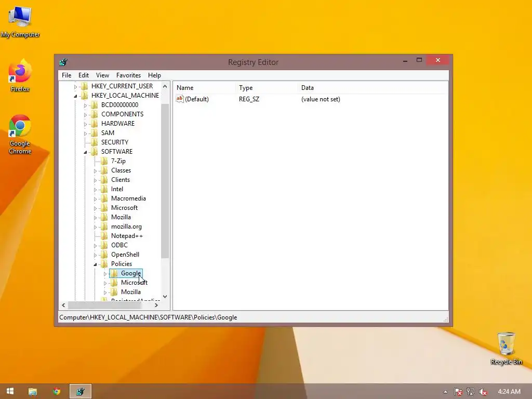Open File Explorer from the taskbar

[x=33, y=392]
